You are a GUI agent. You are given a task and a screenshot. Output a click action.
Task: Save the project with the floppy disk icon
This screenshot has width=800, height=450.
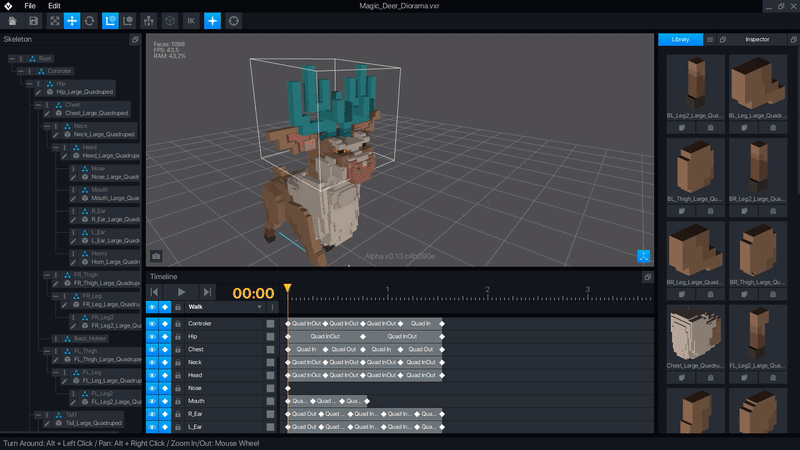pos(33,20)
